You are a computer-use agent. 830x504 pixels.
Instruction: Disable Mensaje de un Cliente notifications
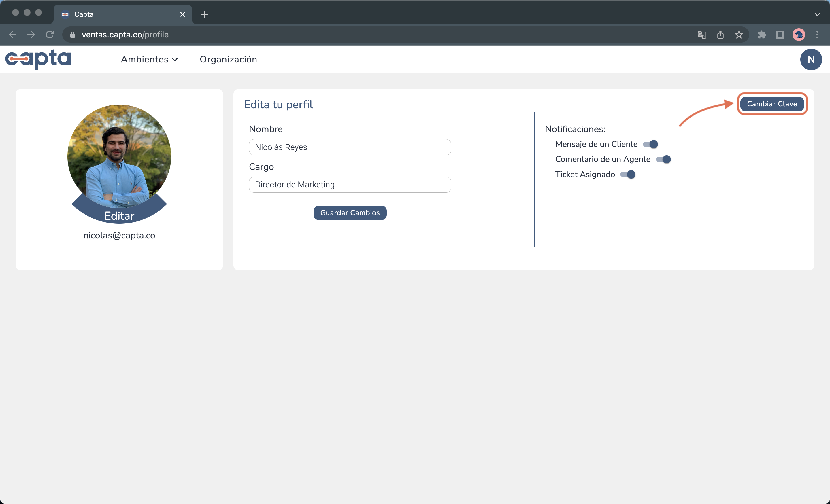point(650,145)
